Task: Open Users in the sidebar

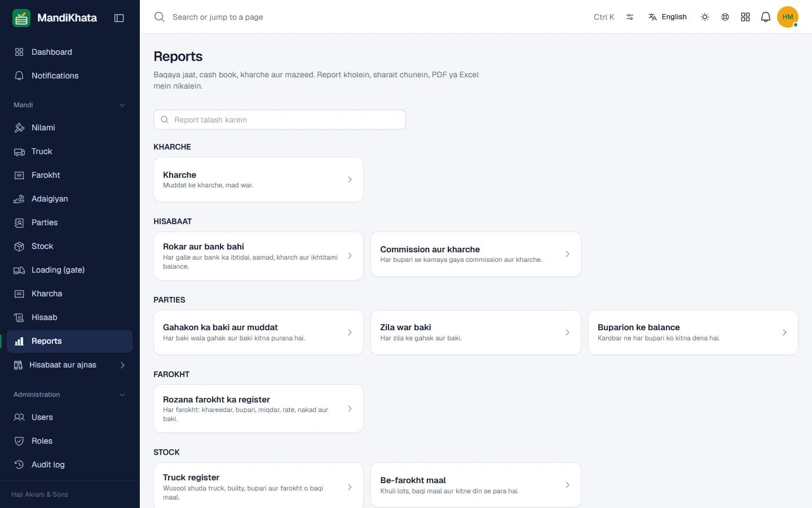Action: point(70,417)
